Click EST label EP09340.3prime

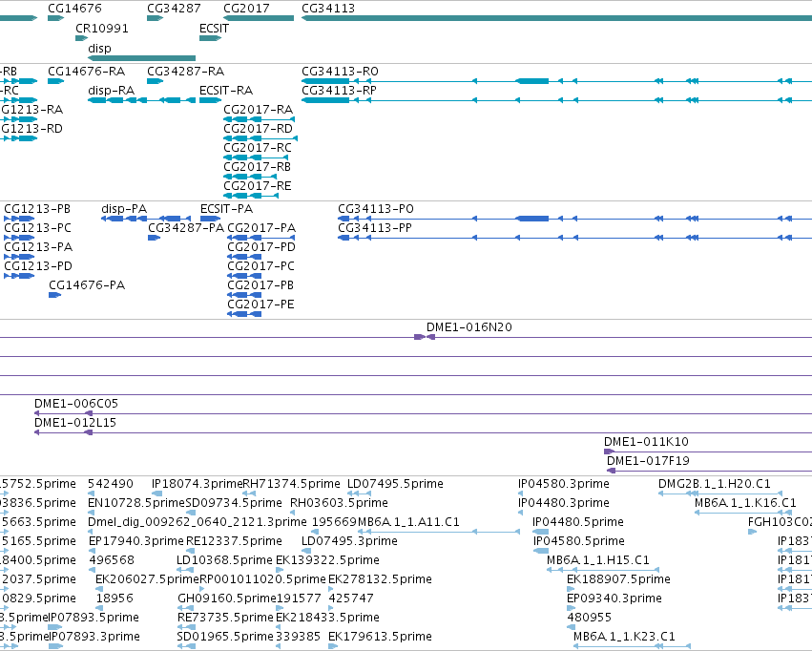614,598
